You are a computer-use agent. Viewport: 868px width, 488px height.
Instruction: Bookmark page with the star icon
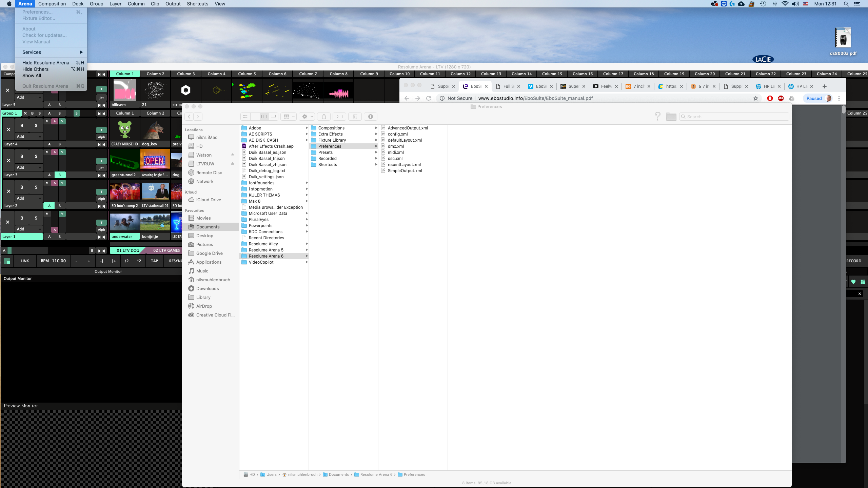coord(756,98)
